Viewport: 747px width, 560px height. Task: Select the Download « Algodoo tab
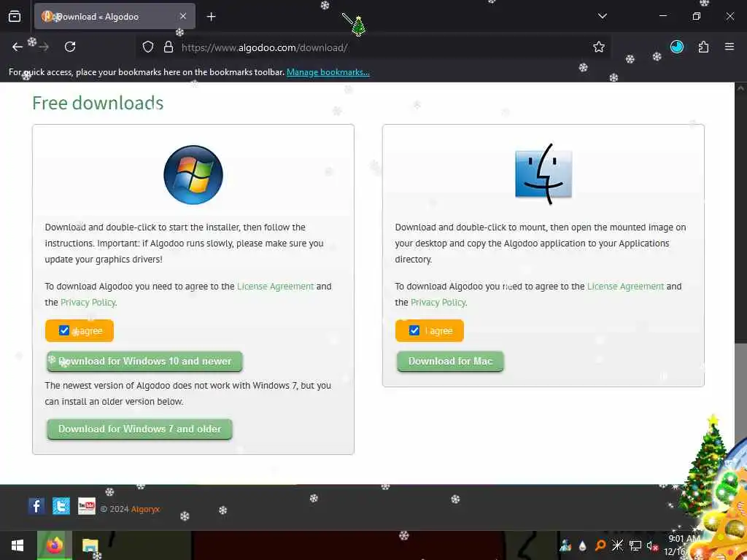coord(115,16)
